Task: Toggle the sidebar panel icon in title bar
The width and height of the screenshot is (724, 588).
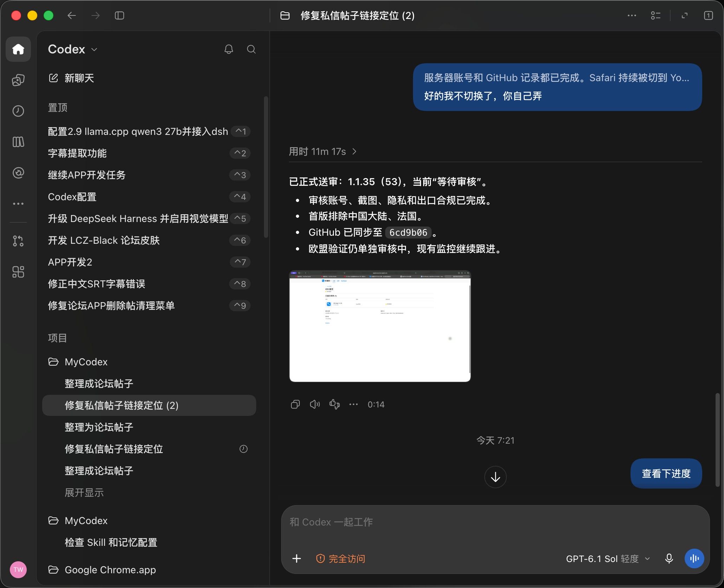Action: point(119,15)
